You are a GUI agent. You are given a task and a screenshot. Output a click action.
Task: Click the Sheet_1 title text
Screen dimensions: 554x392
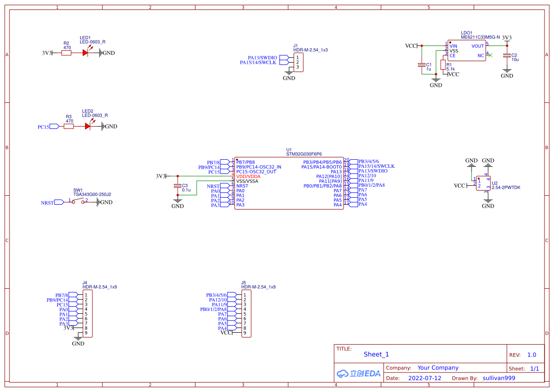coord(376,354)
